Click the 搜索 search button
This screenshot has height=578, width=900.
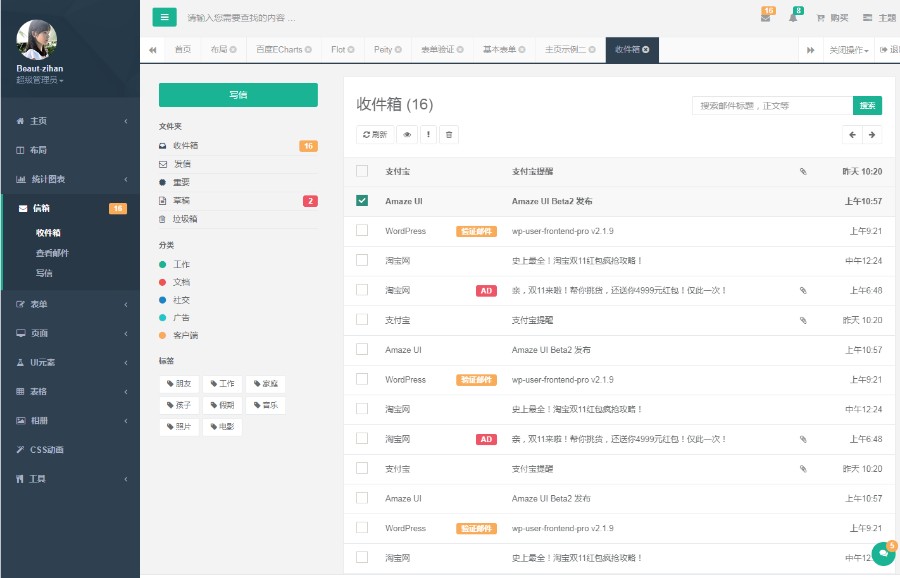click(x=867, y=106)
